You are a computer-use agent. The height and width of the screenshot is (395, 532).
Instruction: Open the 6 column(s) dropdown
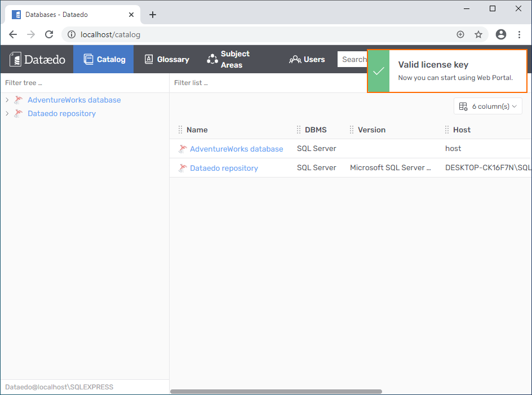tap(487, 106)
